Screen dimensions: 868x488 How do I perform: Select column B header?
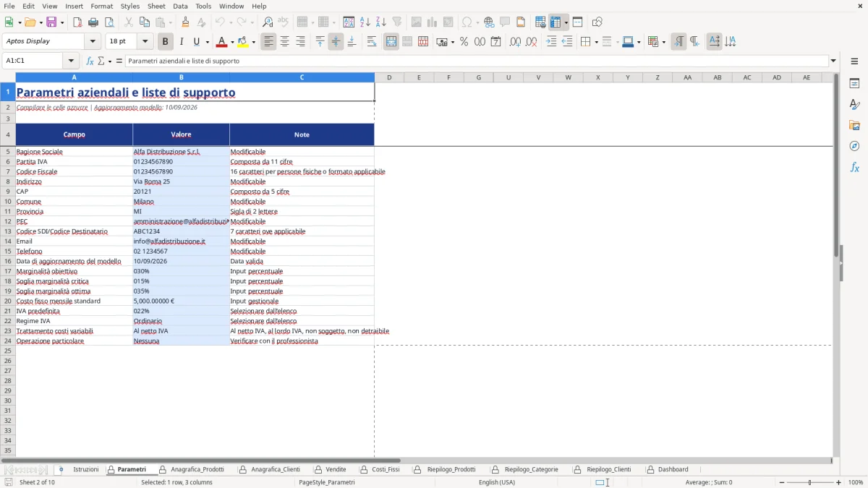pos(181,77)
